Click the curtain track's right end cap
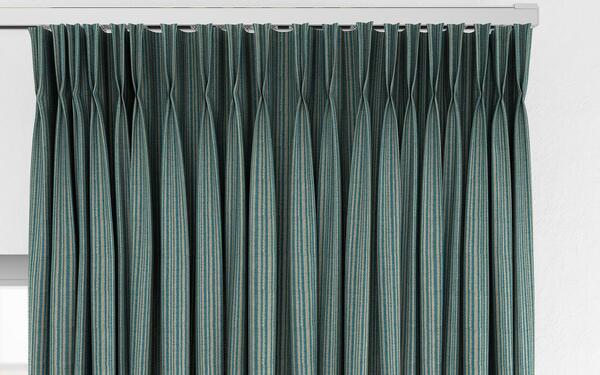Viewport: 600px width, 375px height. click(527, 13)
